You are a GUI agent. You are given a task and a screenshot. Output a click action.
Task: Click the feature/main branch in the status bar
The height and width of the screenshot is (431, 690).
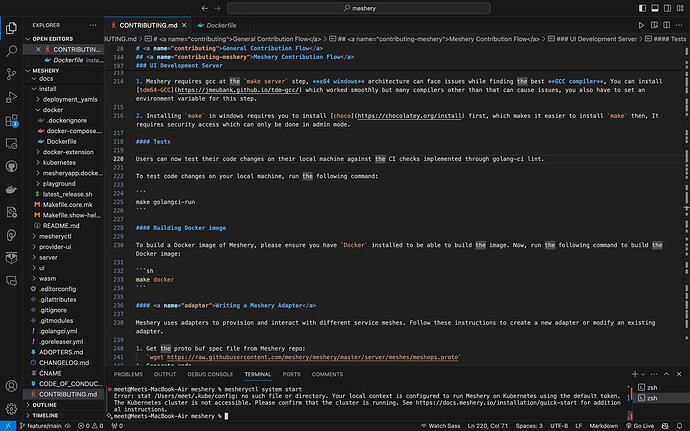click(40, 426)
